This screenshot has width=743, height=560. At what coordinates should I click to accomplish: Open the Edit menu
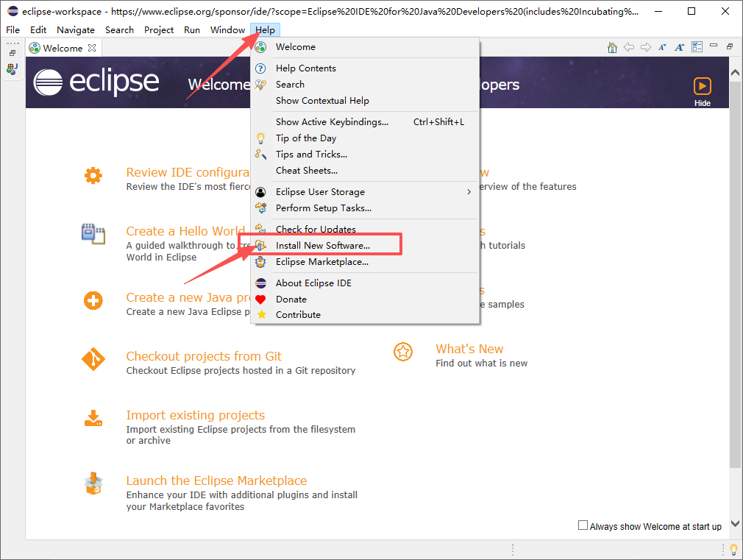[x=38, y=30]
